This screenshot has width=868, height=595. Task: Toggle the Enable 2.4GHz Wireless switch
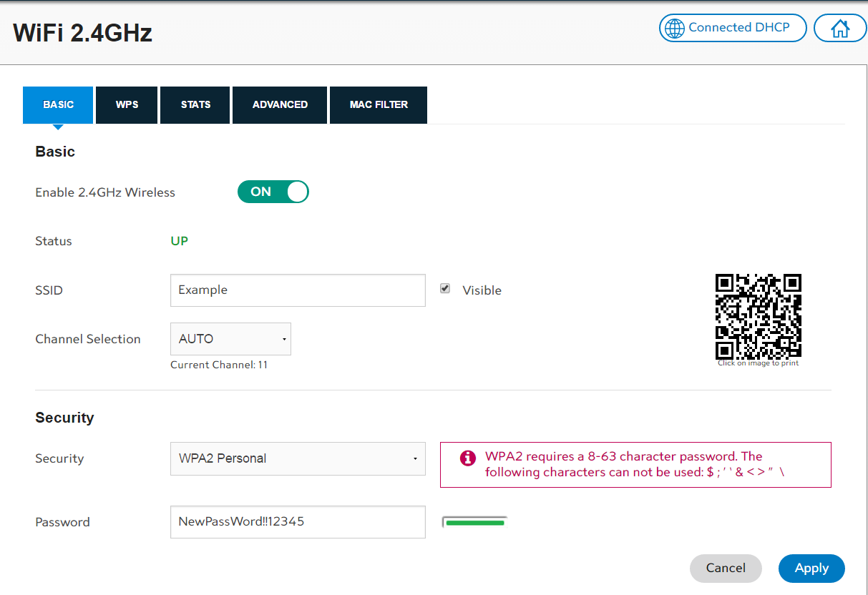coord(273,192)
